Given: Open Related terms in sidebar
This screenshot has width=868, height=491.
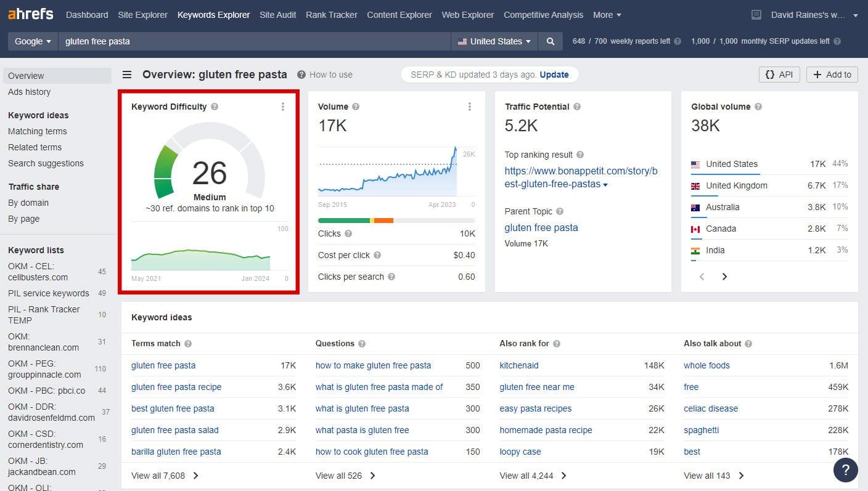Looking at the screenshot, I should pyautogui.click(x=35, y=147).
